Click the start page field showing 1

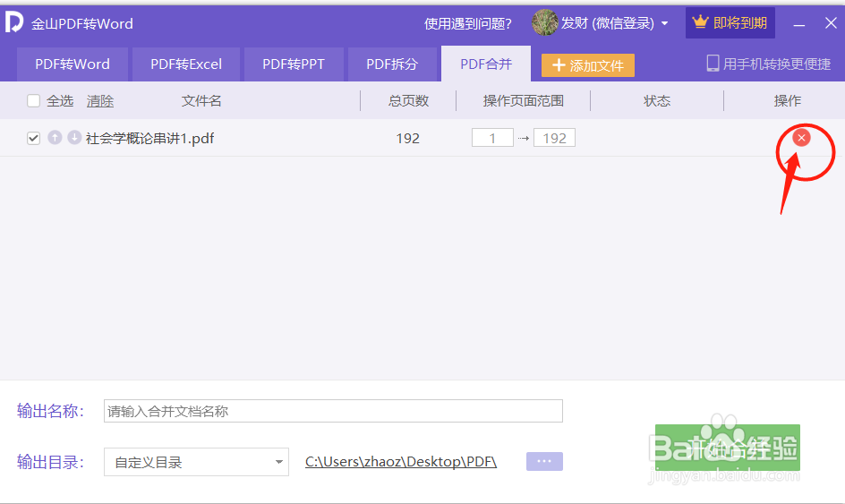(x=492, y=138)
